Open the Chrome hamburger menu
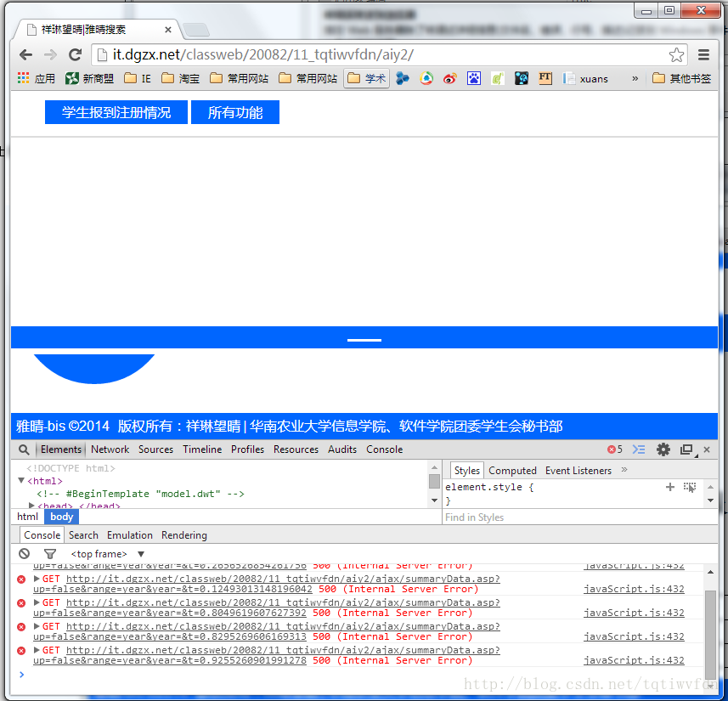Image resolution: width=728 pixels, height=701 pixels. coord(703,55)
